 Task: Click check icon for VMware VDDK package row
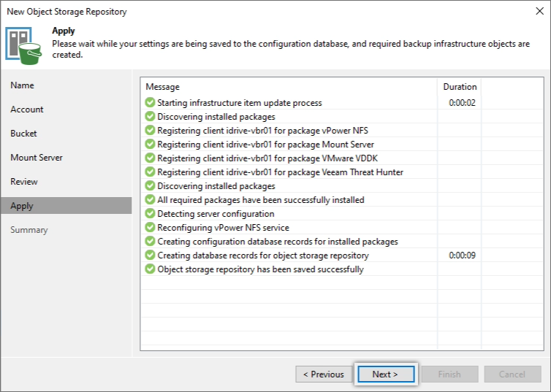(150, 158)
